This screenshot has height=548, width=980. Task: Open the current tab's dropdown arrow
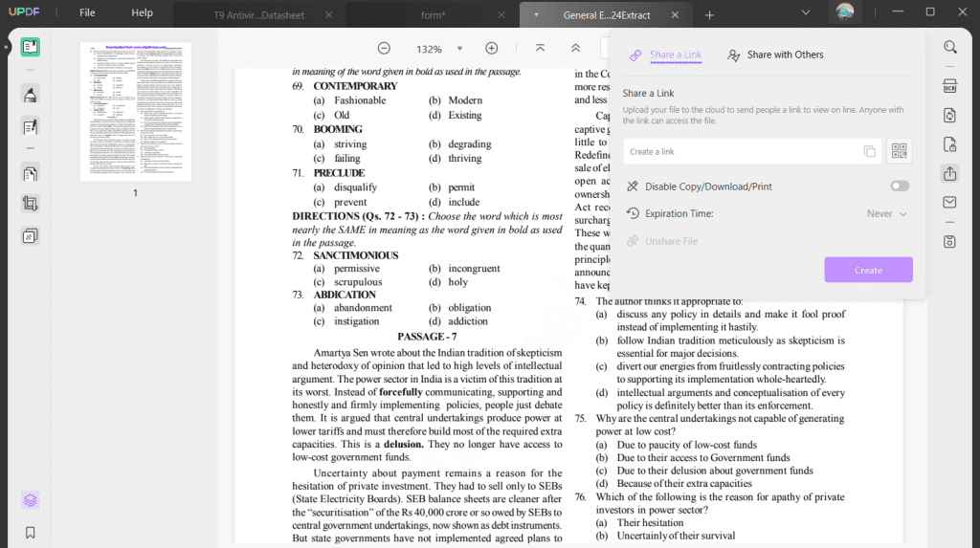[536, 15]
